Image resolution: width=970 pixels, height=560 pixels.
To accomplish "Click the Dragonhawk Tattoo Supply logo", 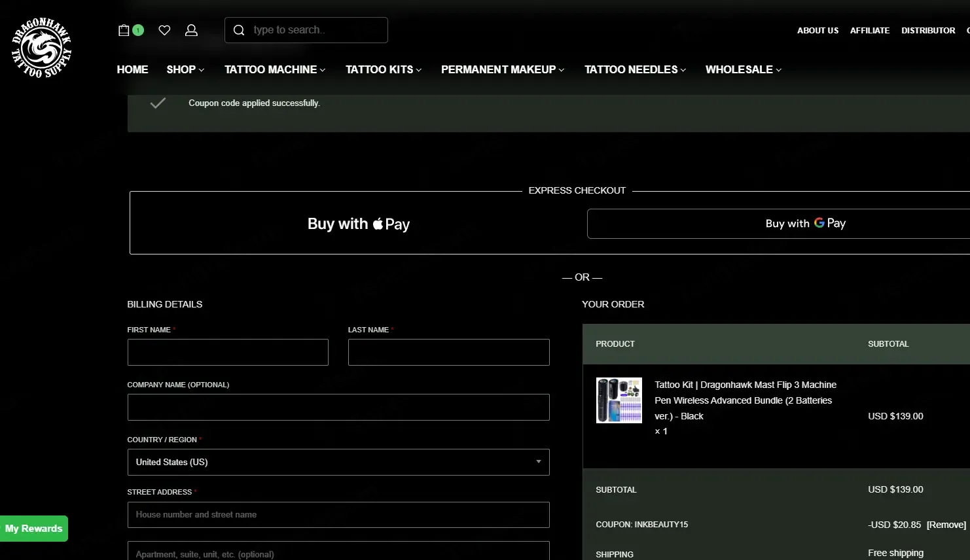I will [x=41, y=48].
